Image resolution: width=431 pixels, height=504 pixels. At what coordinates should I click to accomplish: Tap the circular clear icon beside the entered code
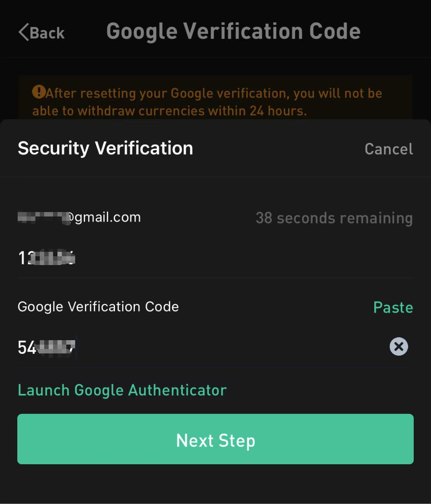tap(399, 346)
